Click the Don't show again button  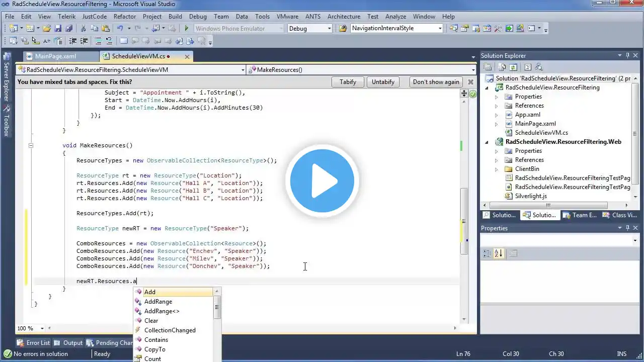coord(436,82)
